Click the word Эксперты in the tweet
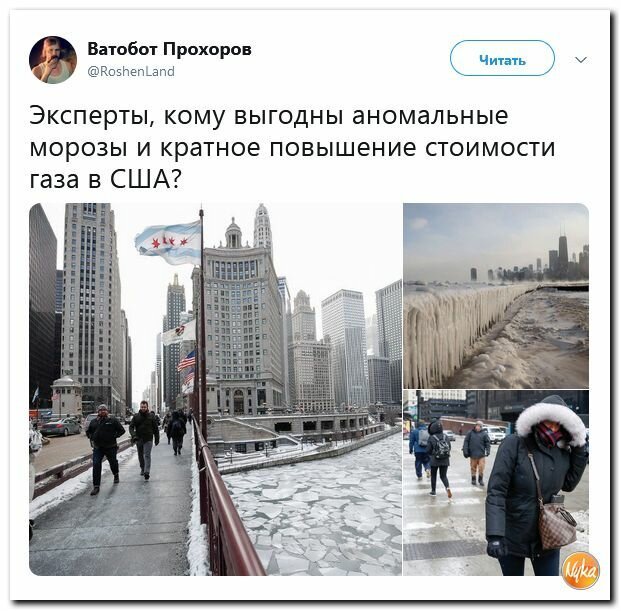The height and width of the screenshot is (611, 621). (92, 116)
